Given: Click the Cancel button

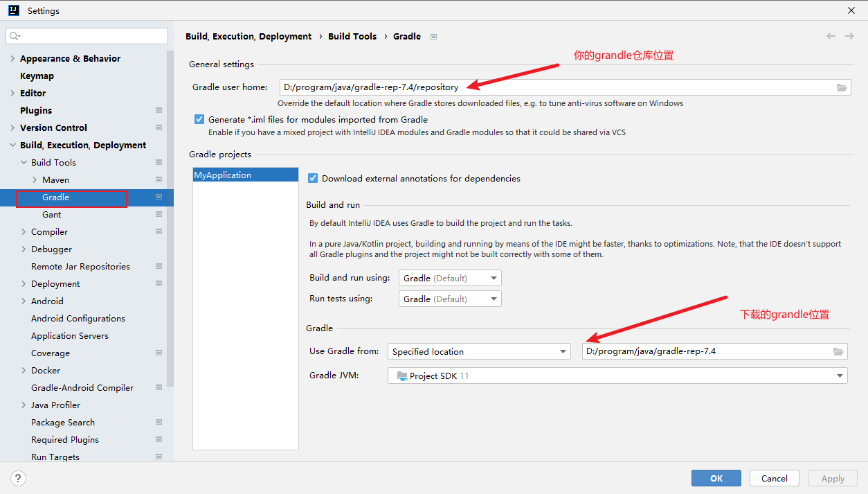Looking at the screenshot, I should [774, 478].
